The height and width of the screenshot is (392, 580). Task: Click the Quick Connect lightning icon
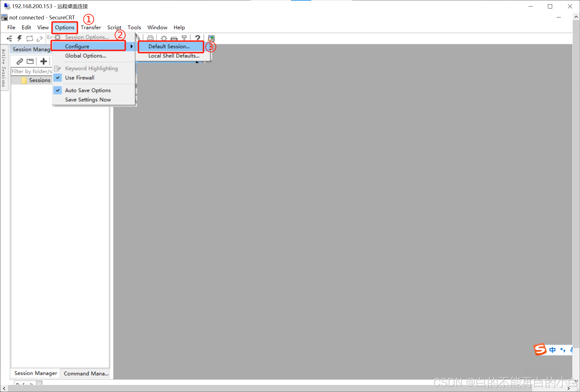coord(19,38)
